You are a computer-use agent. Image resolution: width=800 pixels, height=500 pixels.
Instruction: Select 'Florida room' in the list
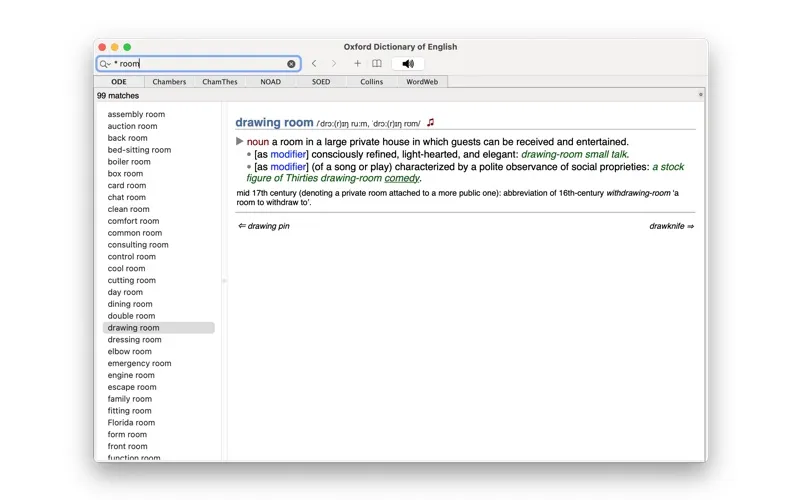[x=131, y=422]
